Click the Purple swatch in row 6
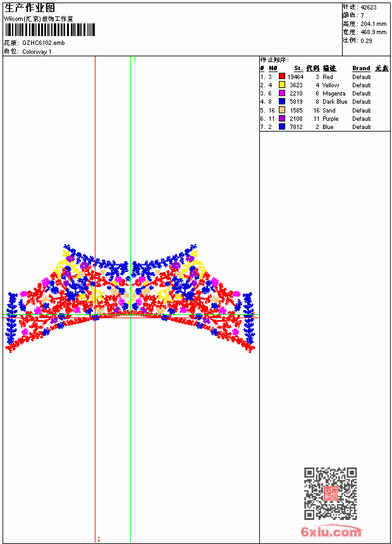Image resolution: width=392 pixels, height=544 pixels. [282, 118]
